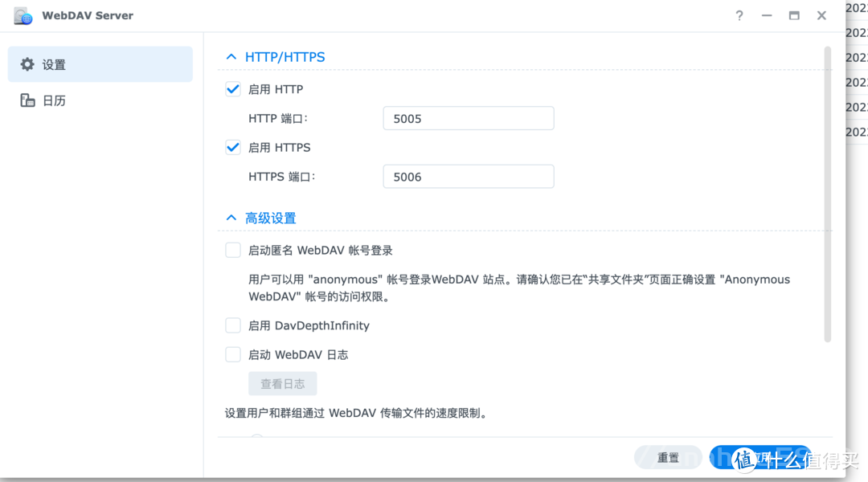Close the WebDAV Server window
868x482 pixels.
(x=821, y=15)
